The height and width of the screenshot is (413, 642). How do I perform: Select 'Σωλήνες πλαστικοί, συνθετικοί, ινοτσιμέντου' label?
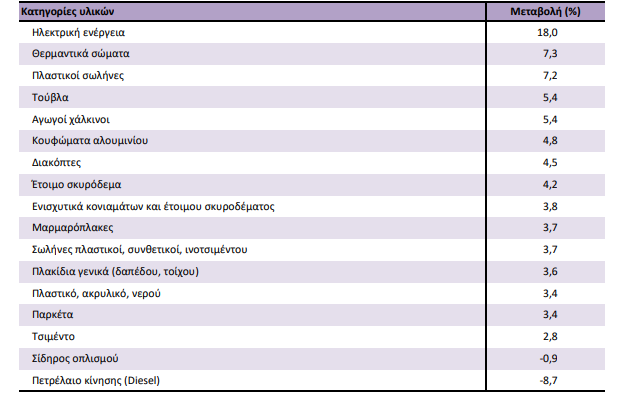140,250
